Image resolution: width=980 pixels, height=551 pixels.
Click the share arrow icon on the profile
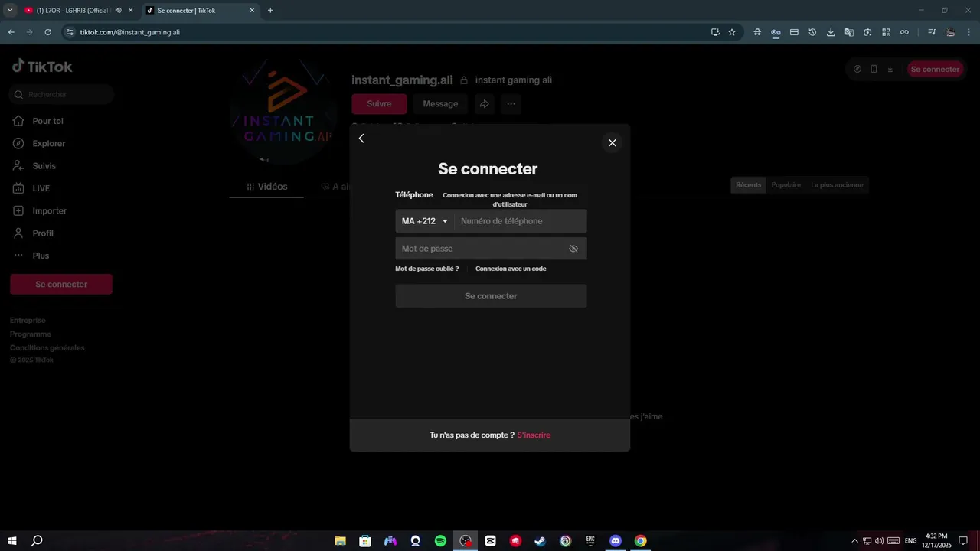[x=484, y=104]
